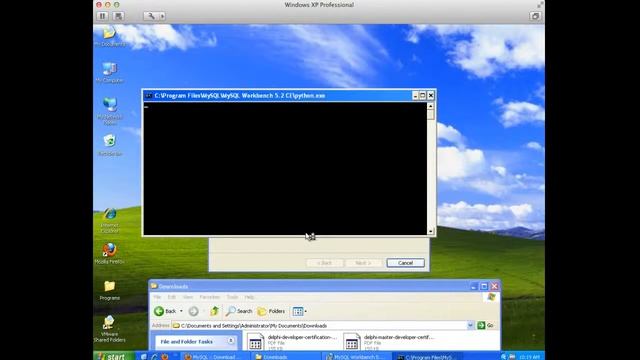Open the Back history dropdown arrow
Image resolution: width=640 pixels, height=360 pixels.
click(181, 311)
